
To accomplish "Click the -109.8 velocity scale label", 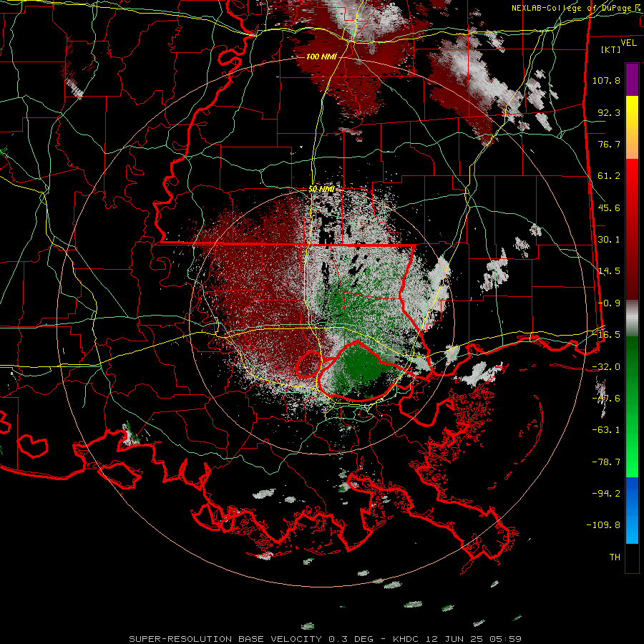I will click(603, 525).
